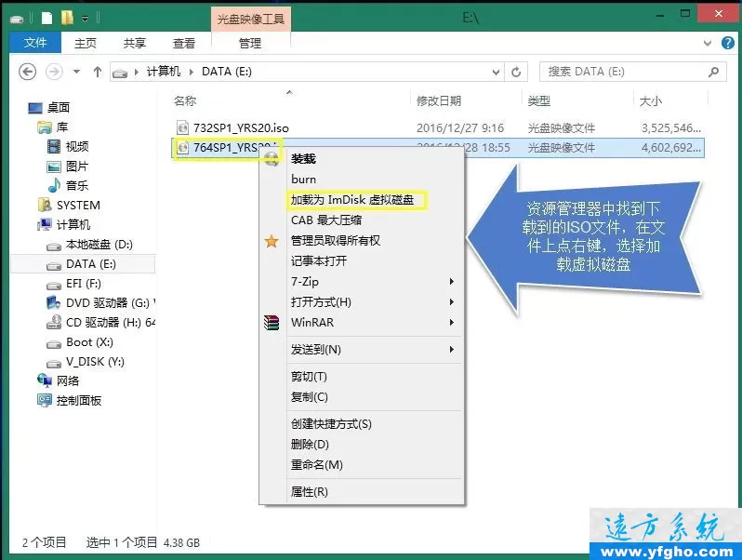The width and height of the screenshot is (742, 560).
Task: Open the quick access toolbar customize dropdown
Action: (x=86, y=19)
